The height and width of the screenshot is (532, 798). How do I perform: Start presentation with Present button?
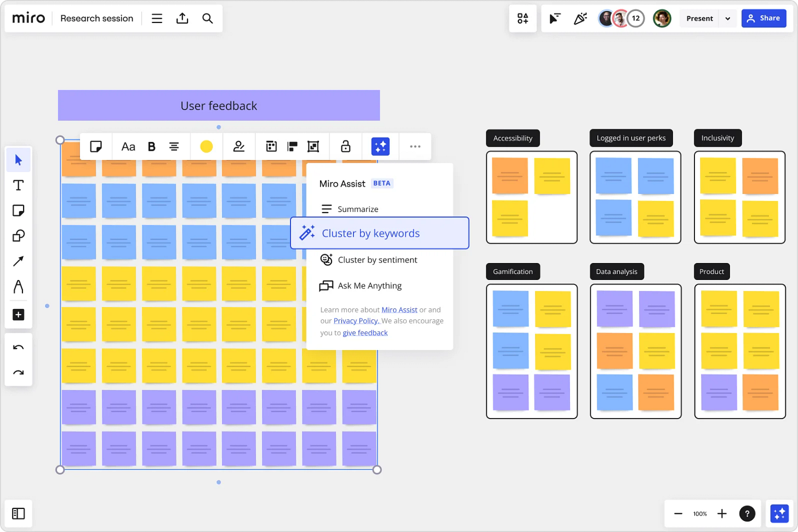click(x=700, y=18)
